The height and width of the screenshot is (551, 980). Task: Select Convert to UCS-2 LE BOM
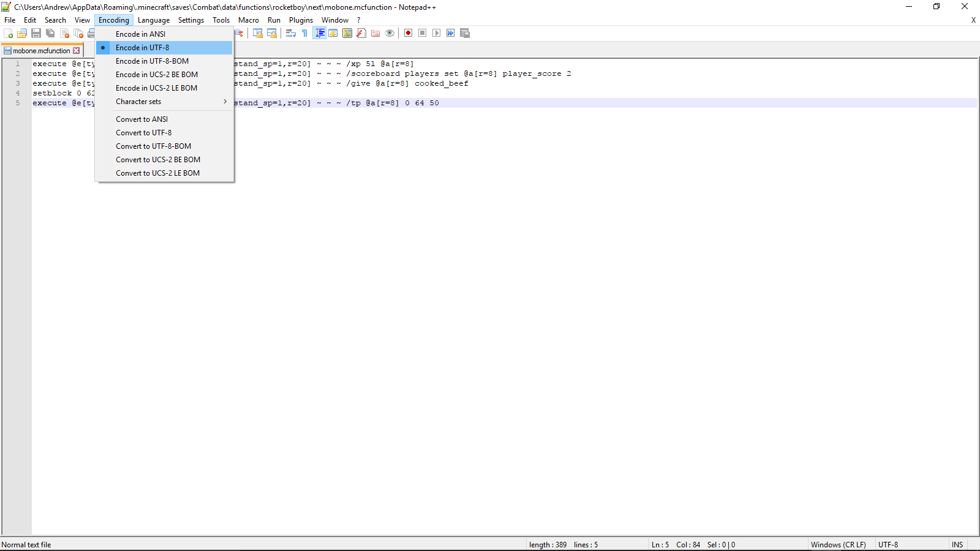pos(164,173)
